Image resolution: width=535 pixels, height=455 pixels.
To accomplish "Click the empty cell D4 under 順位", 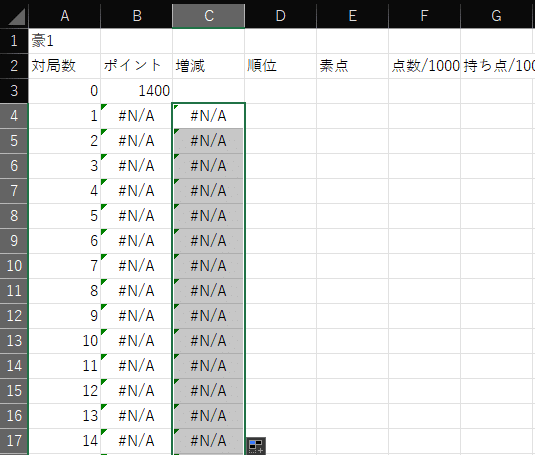I will (280, 116).
